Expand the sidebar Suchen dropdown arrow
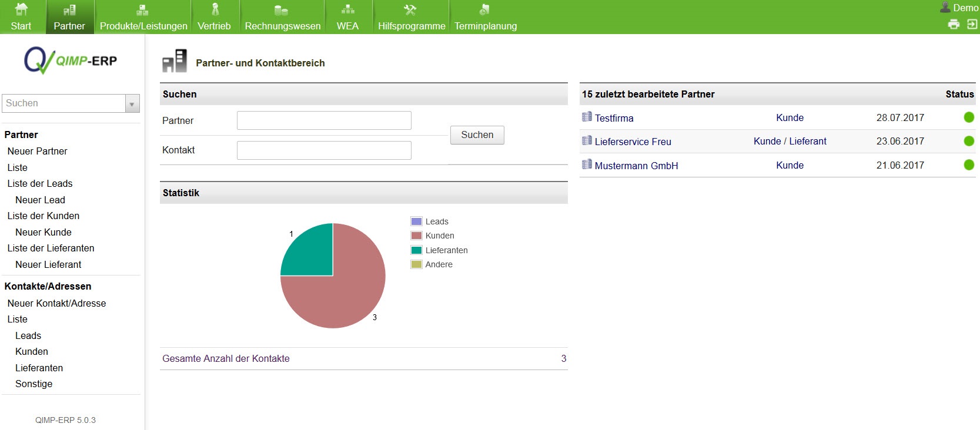This screenshot has width=980, height=430. click(x=132, y=104)
